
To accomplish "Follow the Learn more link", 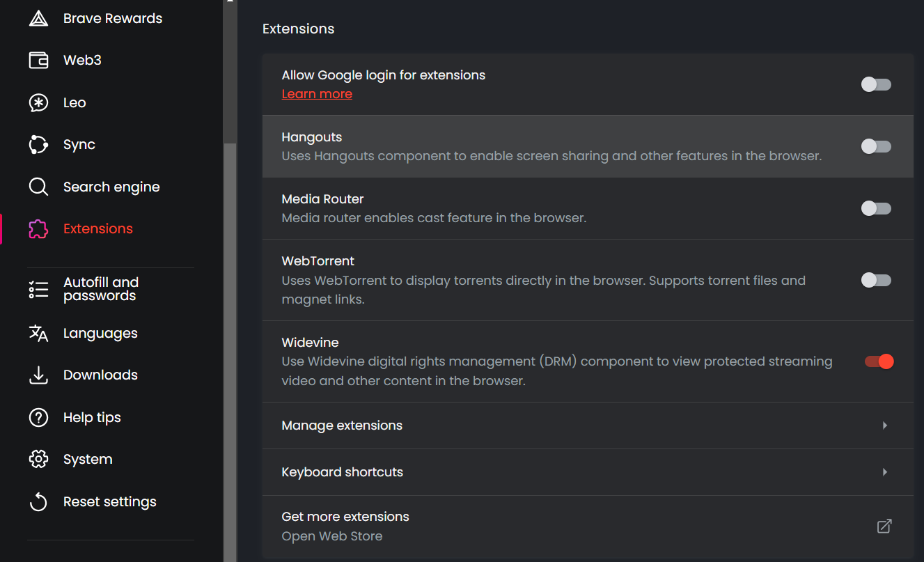I will point(317,94).
